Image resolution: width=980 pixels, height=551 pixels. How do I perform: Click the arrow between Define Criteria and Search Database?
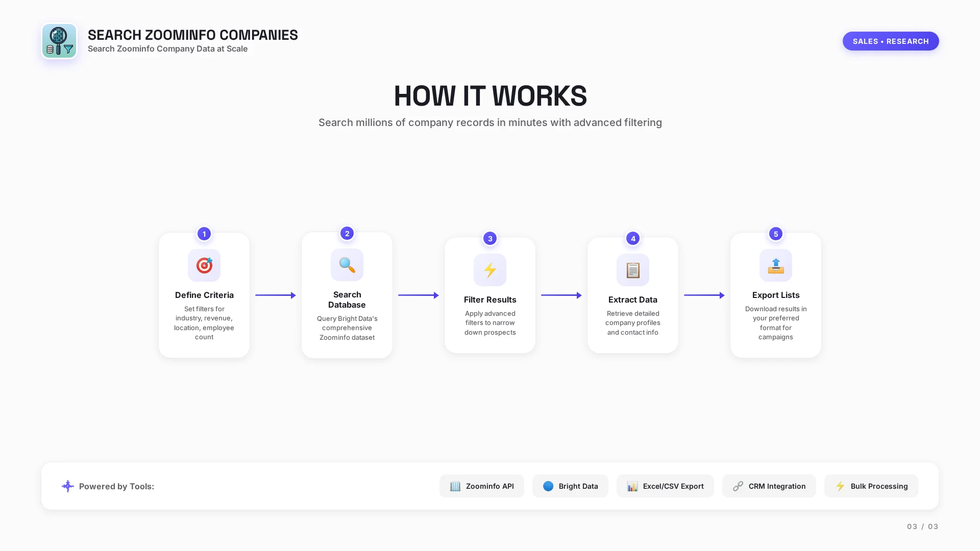pyautogui.click(x=276, y=295)
